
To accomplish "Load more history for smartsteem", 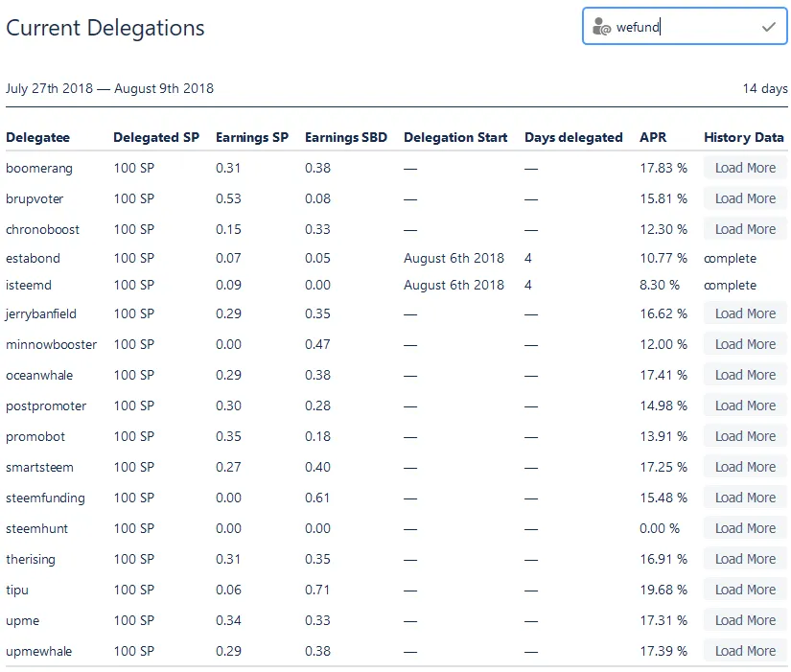I will pyautogui.click(x=745, y=467).
